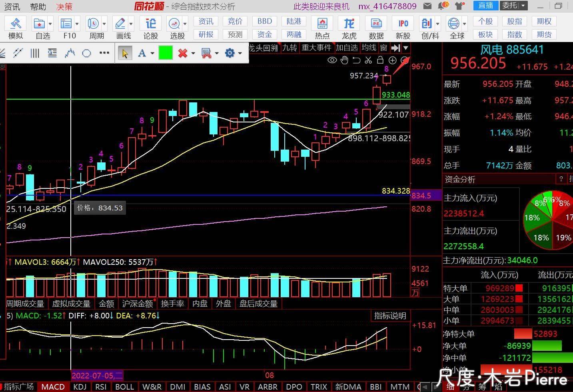573x392 pixels.
Task: Click the hand pan icon above chart
Action: coord(344,60)
